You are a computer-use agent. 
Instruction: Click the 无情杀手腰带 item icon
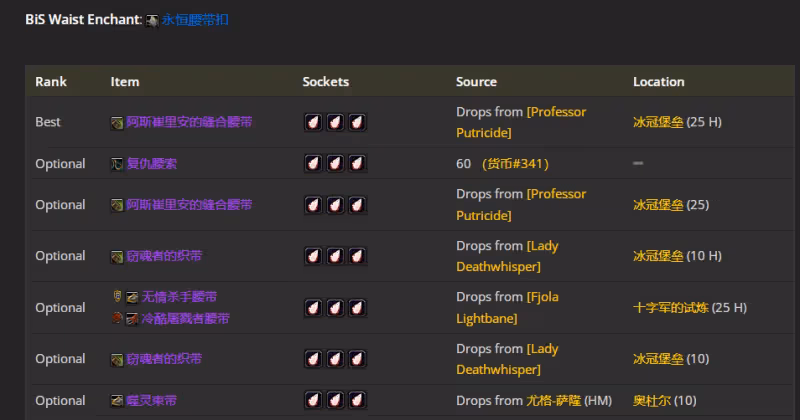click(x=132, y=297)
